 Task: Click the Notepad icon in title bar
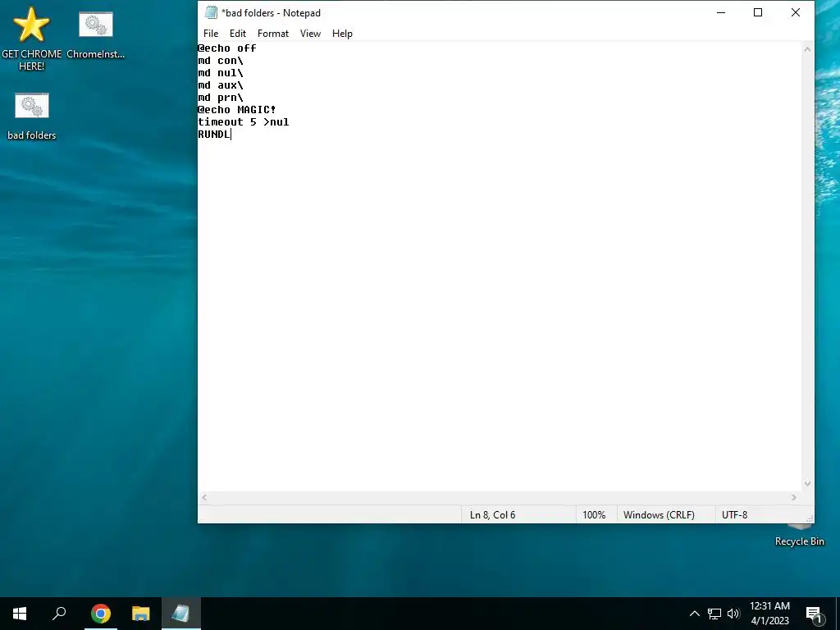pyautogui.click(x=211, y=12)
